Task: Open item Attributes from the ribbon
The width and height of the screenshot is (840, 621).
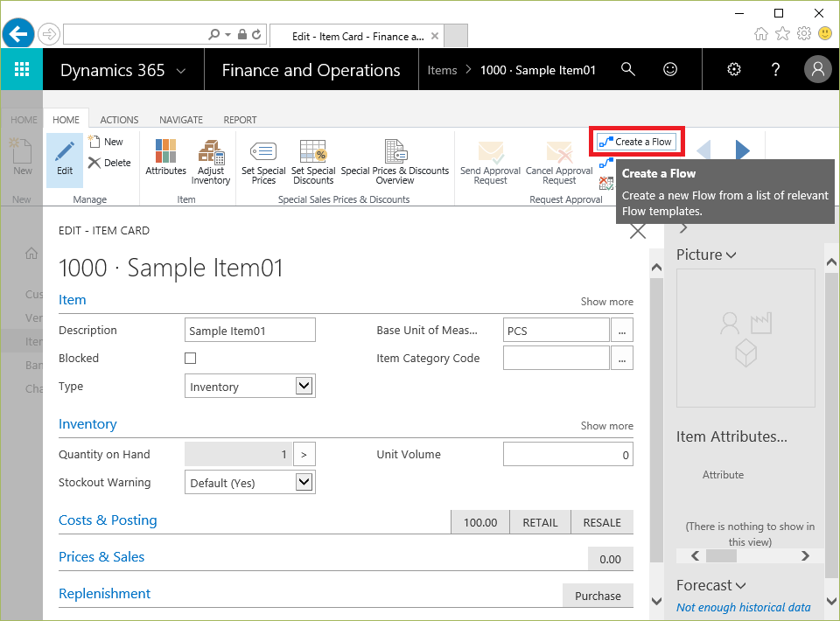Action: pyautogui.click(x=165, y=158)
